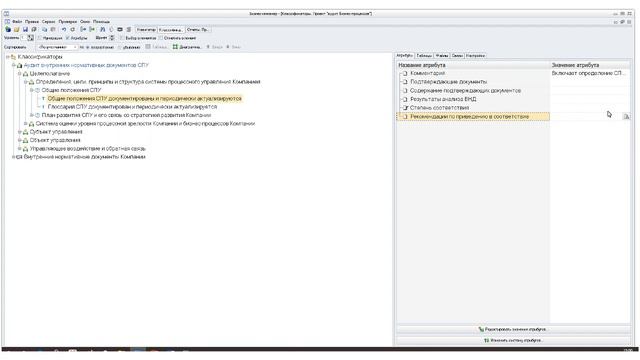Select the убыванию sort radio button

120,47
